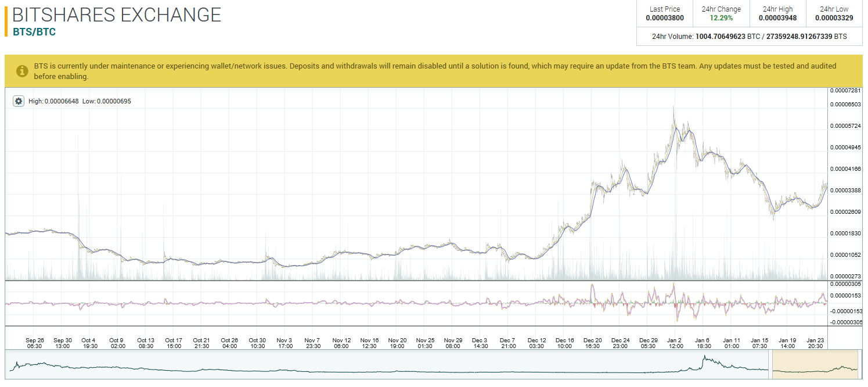Click the yellow maintenance warning message text
The width and height of the screenshot is (868, 387).
[x=435, y=71]
